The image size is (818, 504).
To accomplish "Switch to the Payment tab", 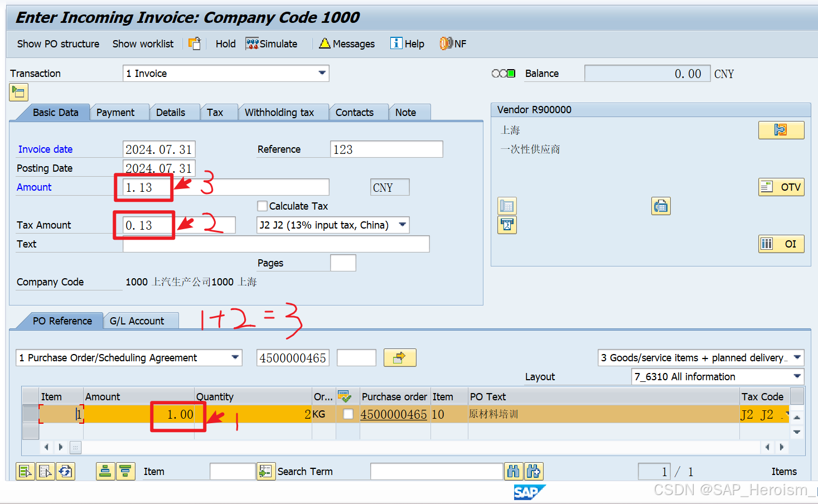I will click(x=115, y=112).
